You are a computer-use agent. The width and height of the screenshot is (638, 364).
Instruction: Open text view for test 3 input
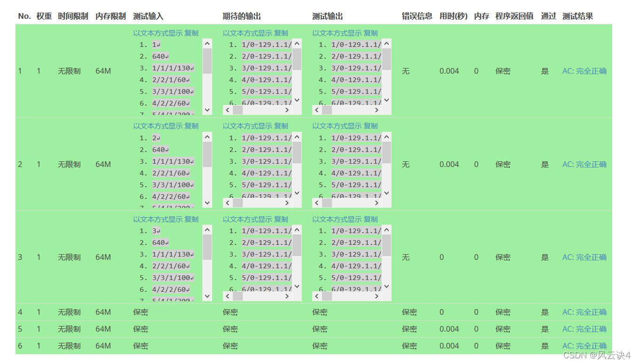[x=158, y=219]
